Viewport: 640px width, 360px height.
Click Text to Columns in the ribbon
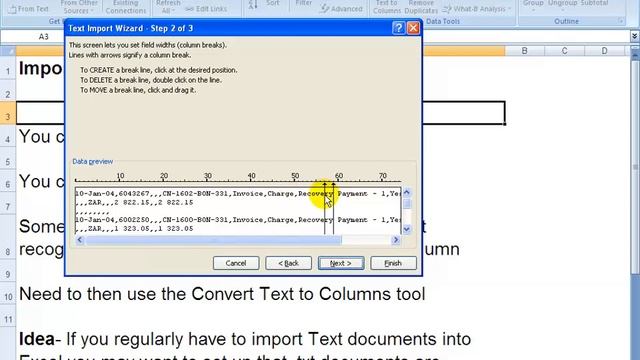coord(387,7)
